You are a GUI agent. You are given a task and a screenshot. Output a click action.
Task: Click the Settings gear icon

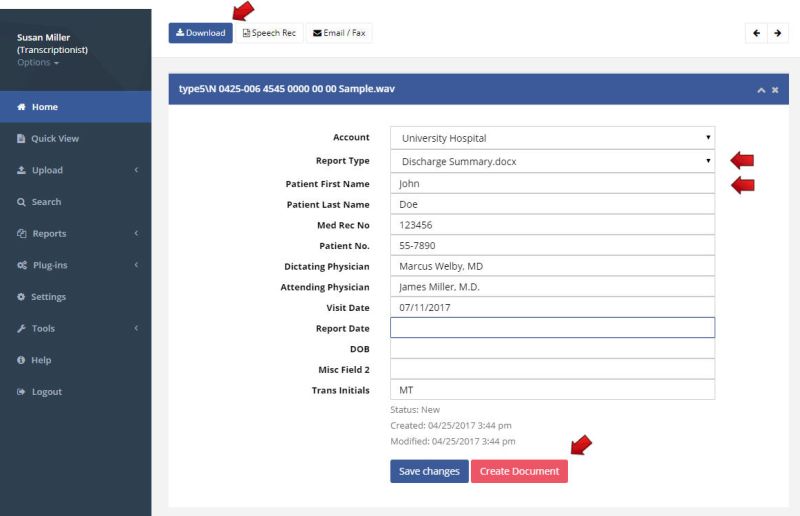[x=21, y=297]
